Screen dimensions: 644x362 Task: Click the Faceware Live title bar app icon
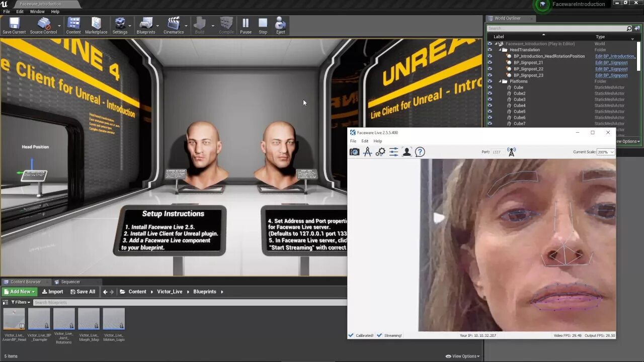click(x=353, y=133)
